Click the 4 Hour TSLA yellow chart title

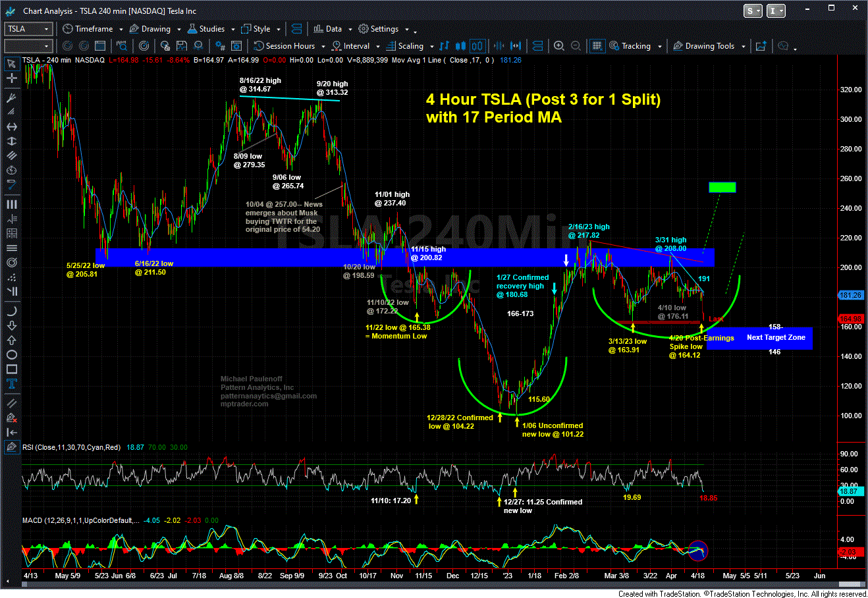[543, 108]
